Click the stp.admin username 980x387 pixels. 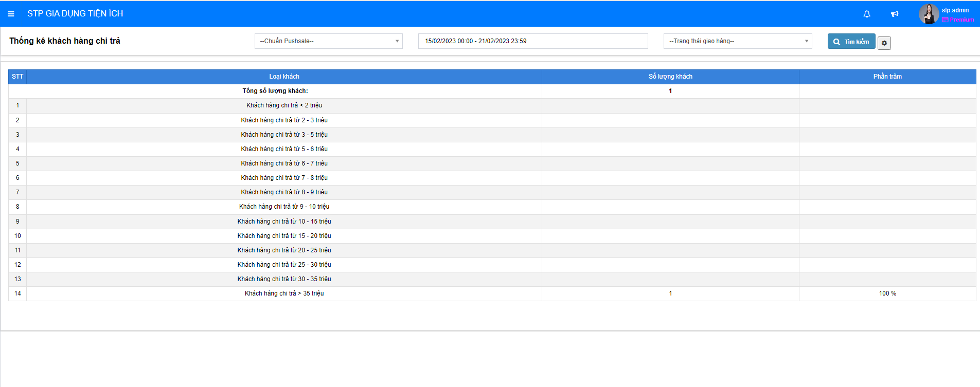tap(955, 10)
